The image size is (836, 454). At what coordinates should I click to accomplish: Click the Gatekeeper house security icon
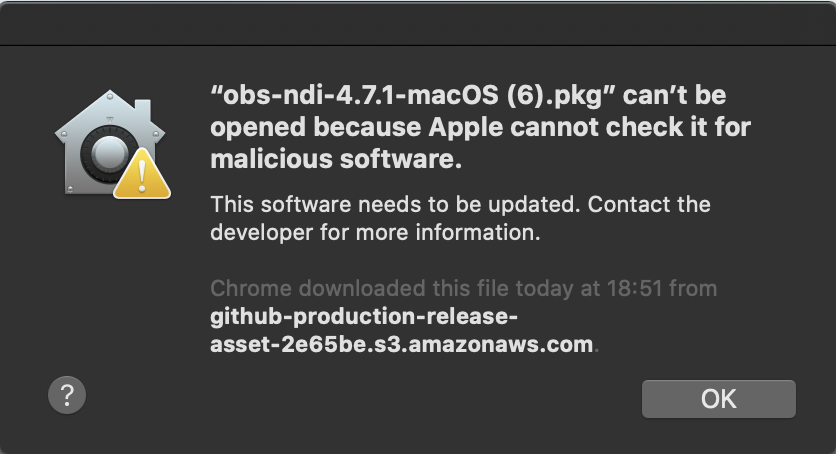click(112, 144)
